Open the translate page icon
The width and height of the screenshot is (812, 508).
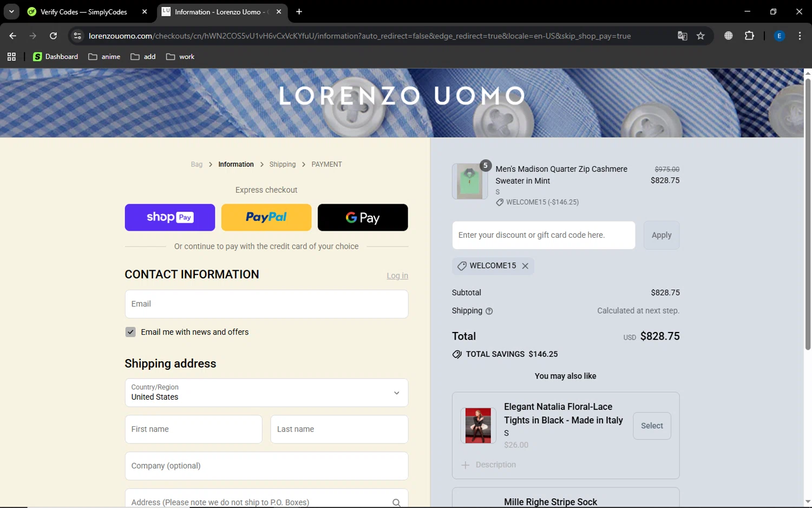682,36
